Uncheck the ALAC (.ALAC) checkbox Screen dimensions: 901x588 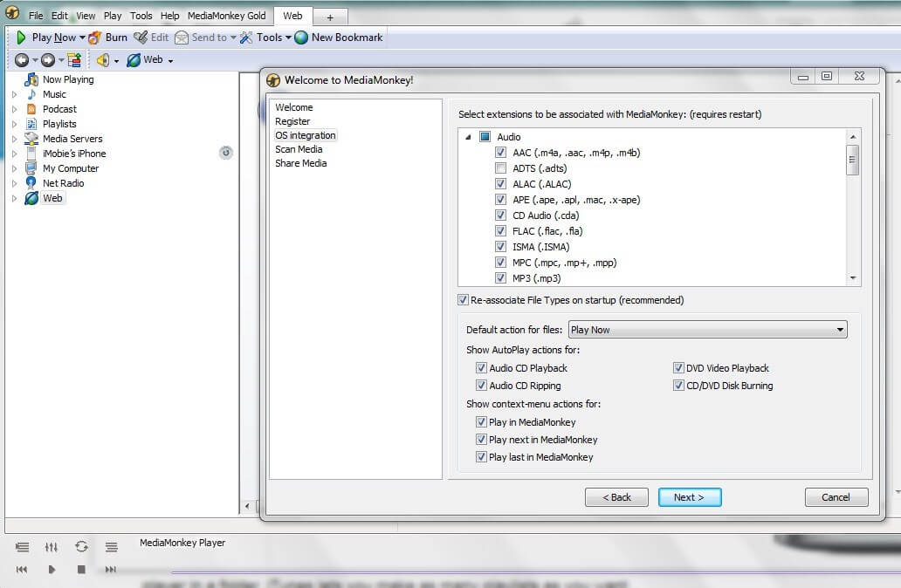point(500,184)
